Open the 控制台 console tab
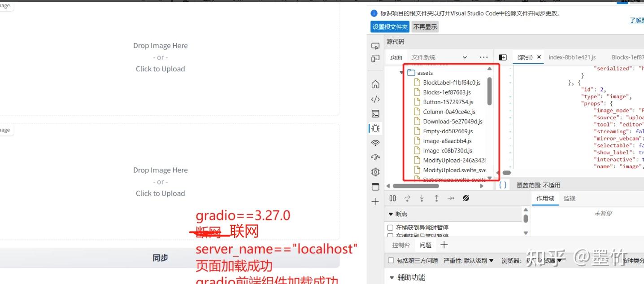 [x=400, y=245]
